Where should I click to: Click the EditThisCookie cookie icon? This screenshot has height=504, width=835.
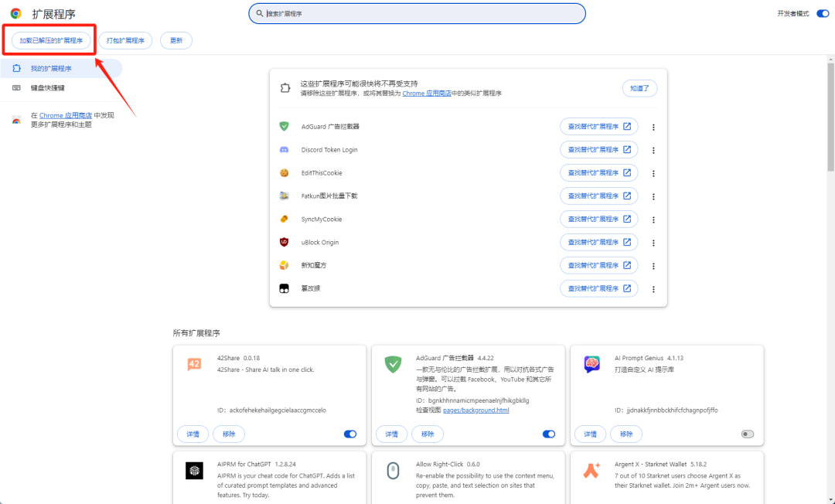point(285,172)
